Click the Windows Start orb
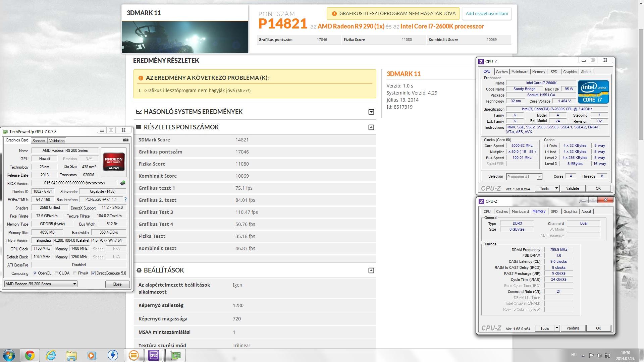This screenshot has width=644, height=362. click(9, 355)
